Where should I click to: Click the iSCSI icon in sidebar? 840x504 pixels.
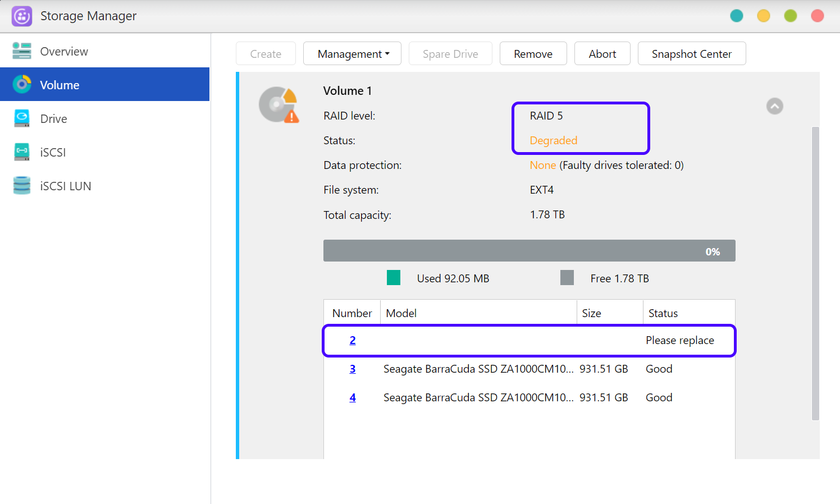(22, 152)
